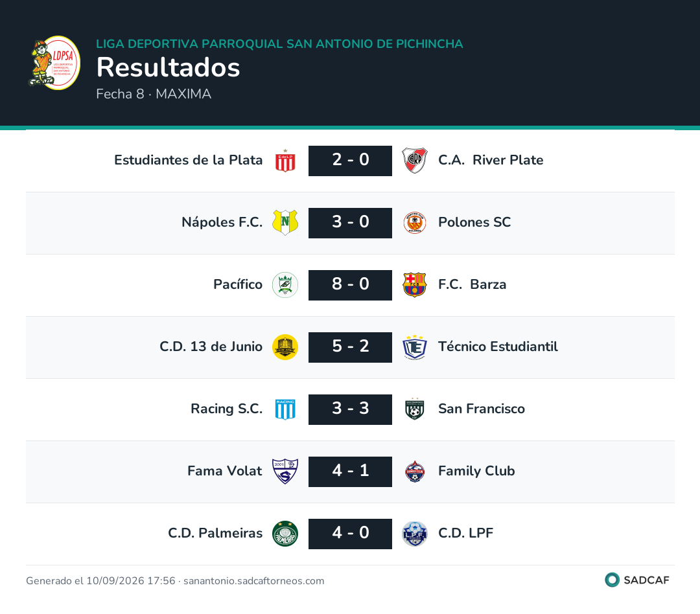Click the San Francisco team badge
The image size is (700, 614).
pyautogui.click(x=415, y=409)
